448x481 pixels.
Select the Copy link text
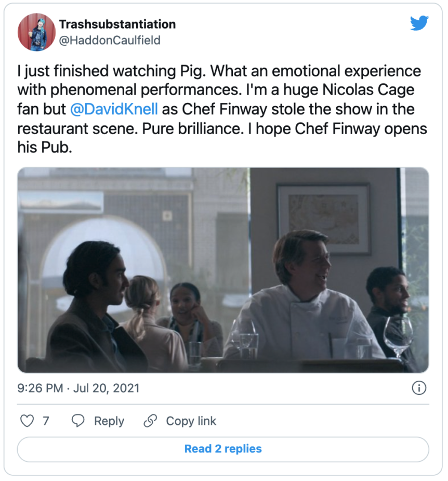coord(191,421)
